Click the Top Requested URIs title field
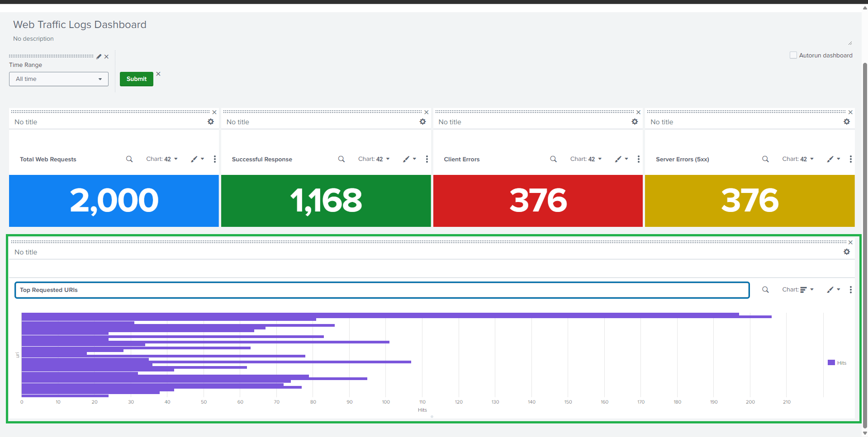 coord(382,290)
